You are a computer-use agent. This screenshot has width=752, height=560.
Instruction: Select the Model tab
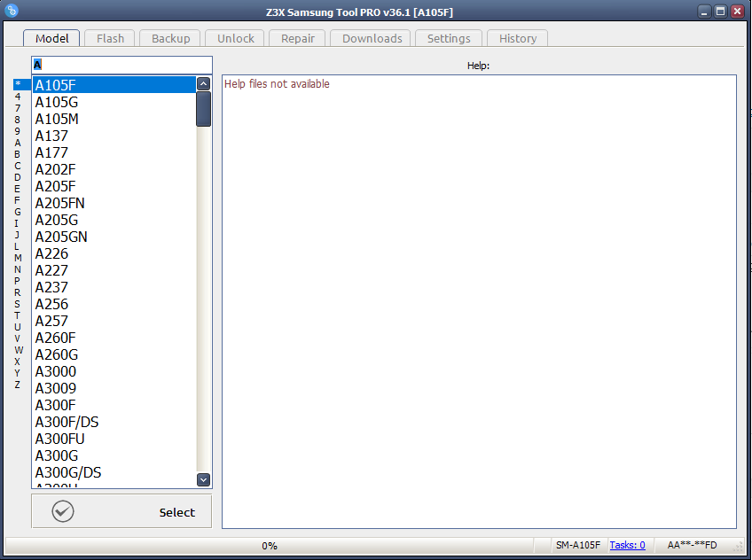point(51,38)
